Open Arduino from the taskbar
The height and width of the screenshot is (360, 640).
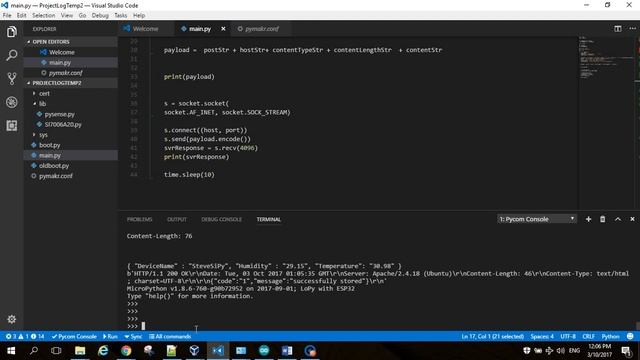[x=264, y=351]
